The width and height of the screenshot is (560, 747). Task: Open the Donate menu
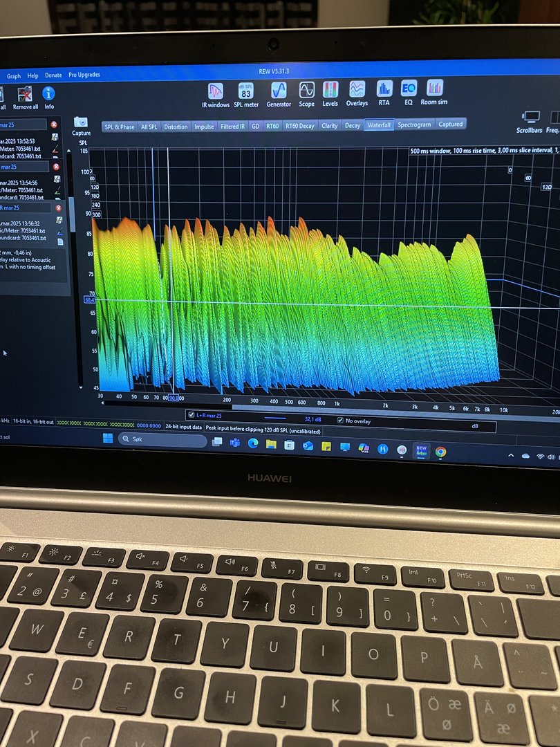[x=53, y=75]
